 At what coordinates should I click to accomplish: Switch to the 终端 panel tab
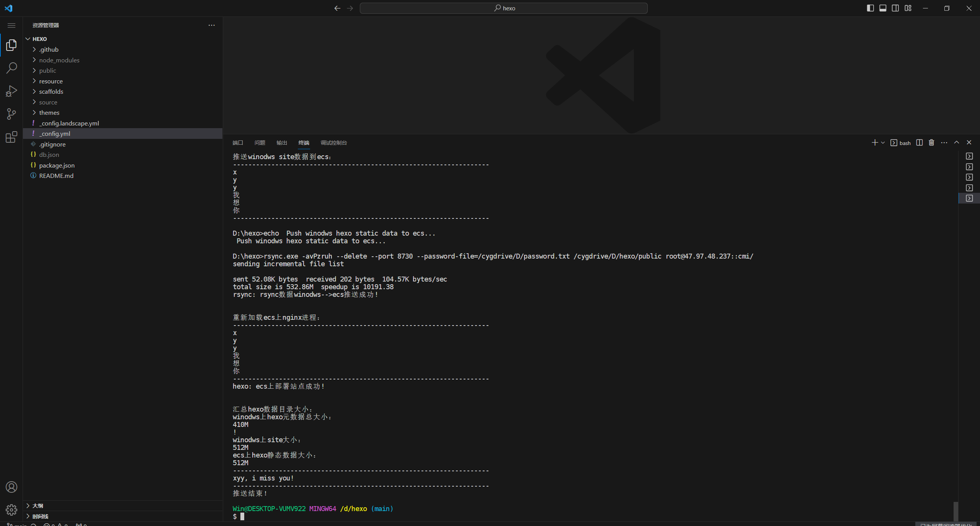pyautogui.click(x=304, y=143)
